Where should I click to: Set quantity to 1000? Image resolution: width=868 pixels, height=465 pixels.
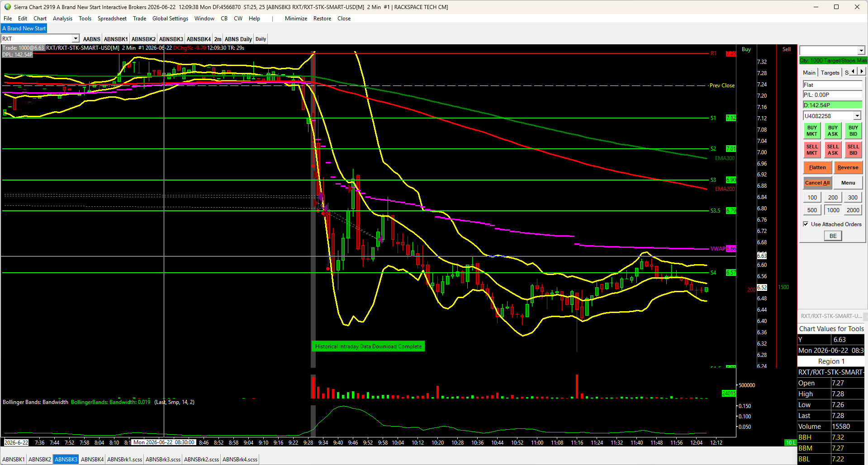click(833, 210)
